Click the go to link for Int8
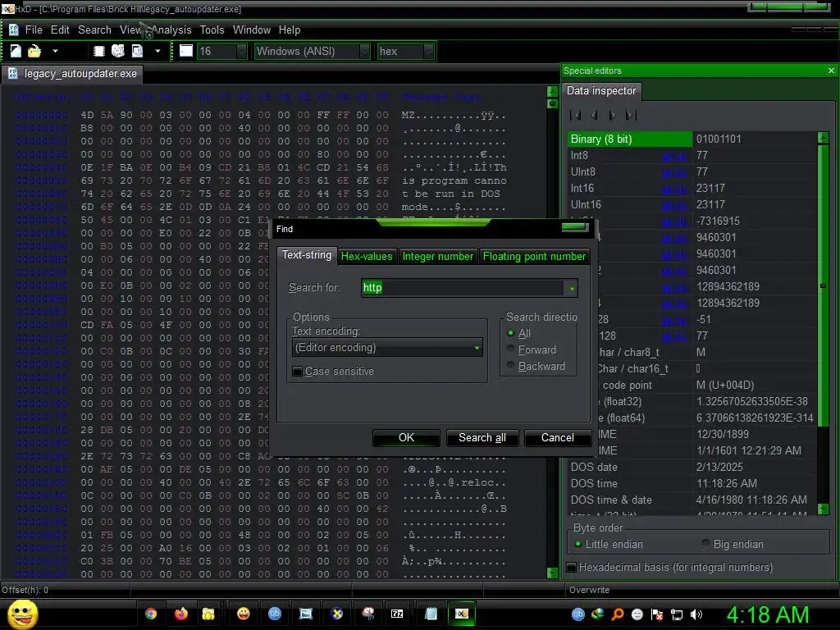 674,156
